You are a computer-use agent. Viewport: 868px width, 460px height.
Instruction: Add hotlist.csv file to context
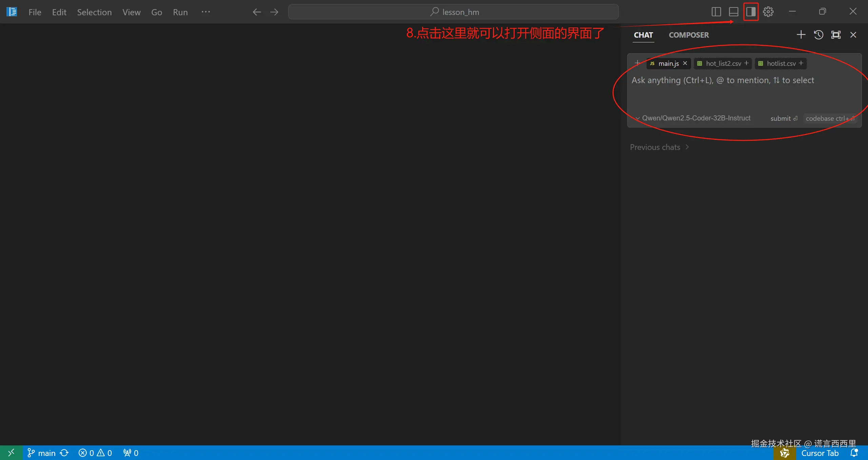click(x=801, y=63)
